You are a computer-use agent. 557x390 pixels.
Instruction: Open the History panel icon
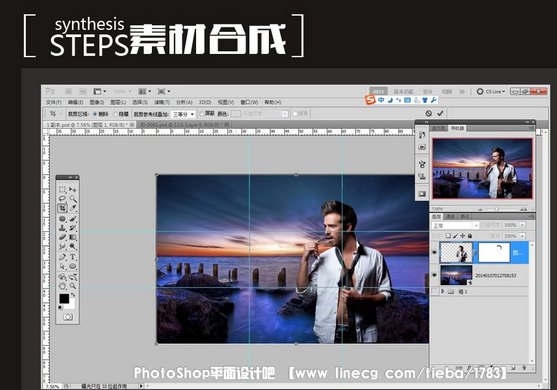click(422, 135)
